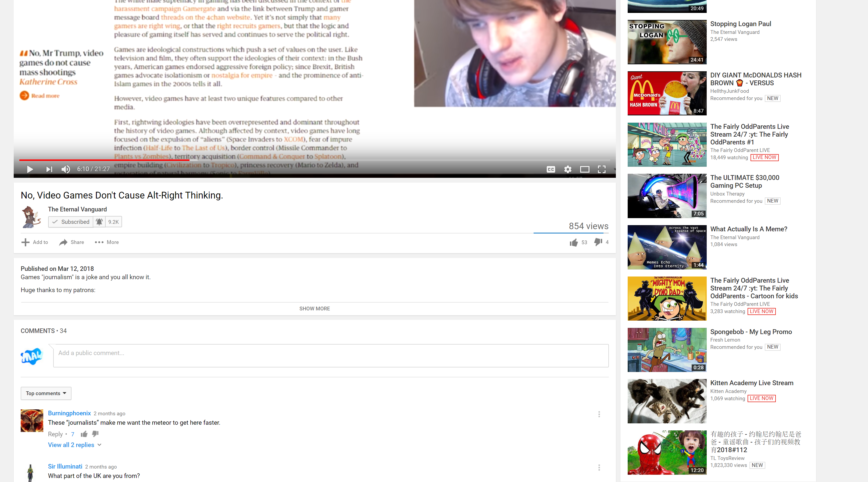Open the Share option below the video
This screenshot has height=482, width=868.
72,242
